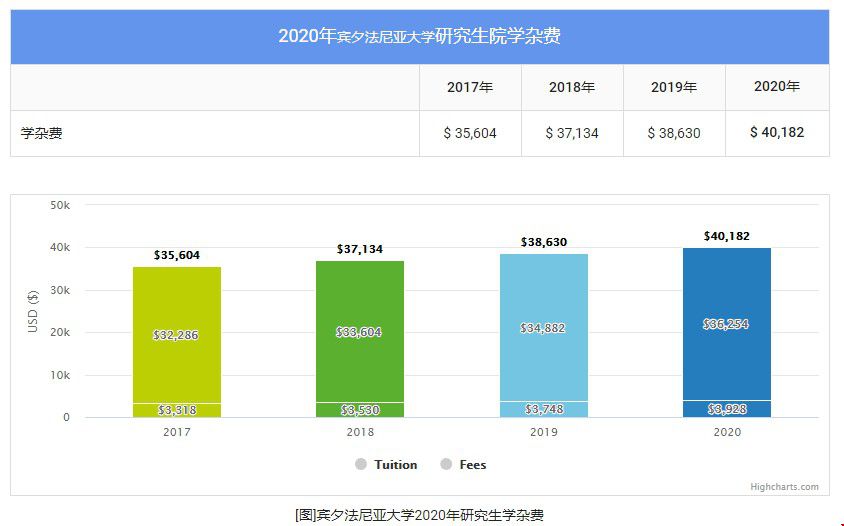844x526 pixels.
Task: Select the 2020 tuition bar segment $36,254
Action: pyautogui.click(x=727, y=324)
